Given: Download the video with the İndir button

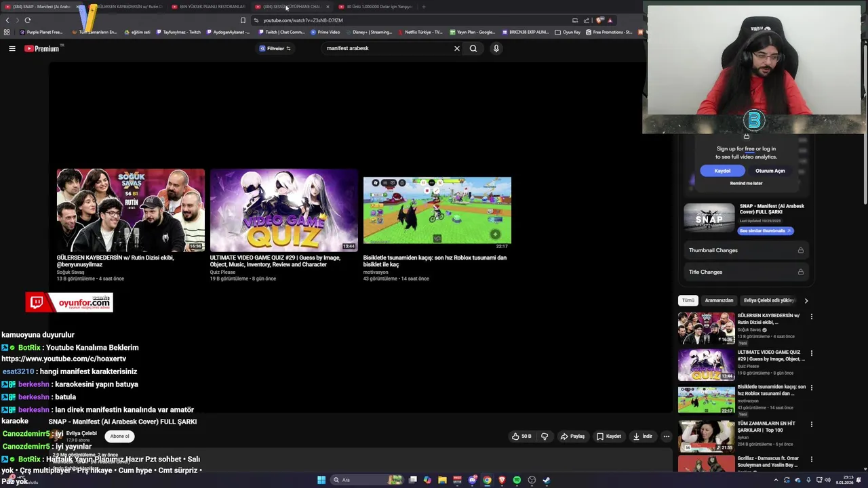Looking at the screenshot, I should [x=643, y=436].
